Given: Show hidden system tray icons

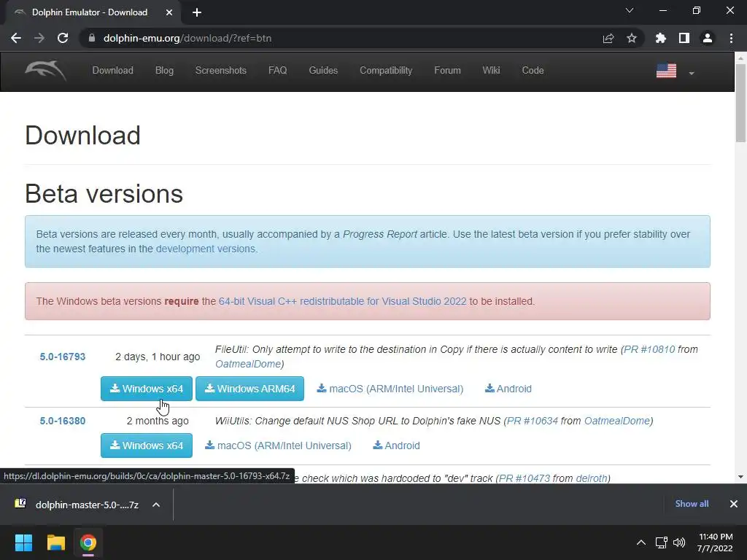Looking at the screenshot, I should point(641,542).
